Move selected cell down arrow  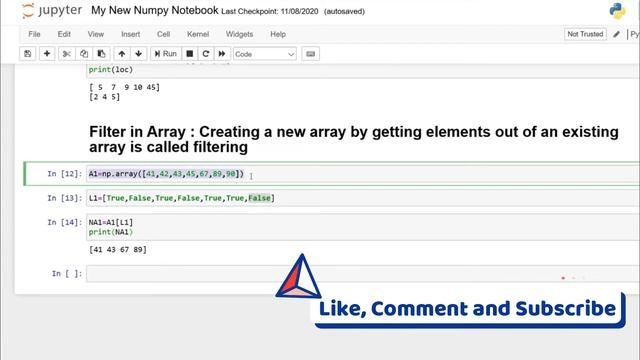pyautogui.click(x=139, y=53)
